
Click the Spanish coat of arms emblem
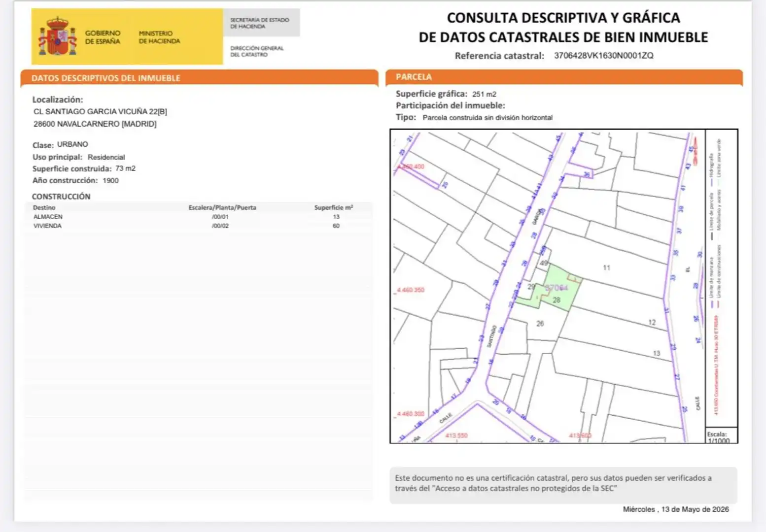pos(58,36)
